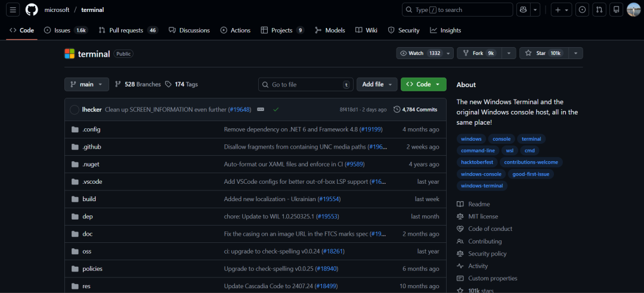The width and height of the screenshot is (644, 293).
Task: Switch to the Projects tab
Action: 283,30
